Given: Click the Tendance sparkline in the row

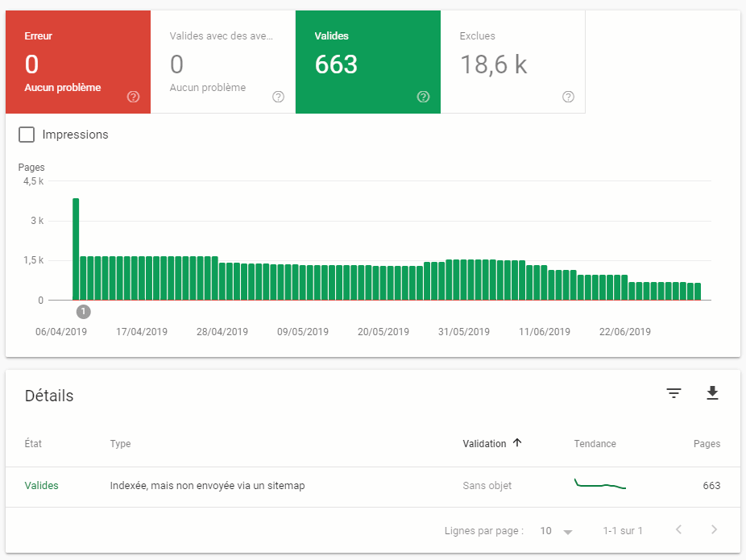Looking at the screenshot, I should [600, 484].
